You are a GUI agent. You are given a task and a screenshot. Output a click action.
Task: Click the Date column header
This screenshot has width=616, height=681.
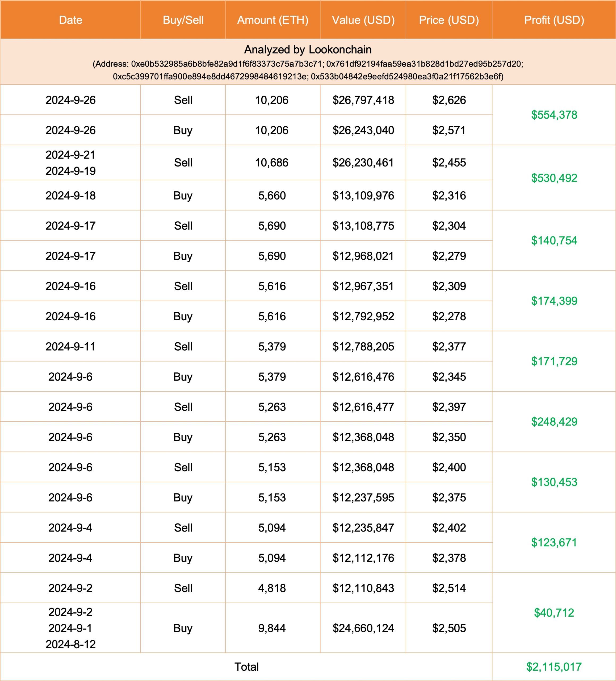click(70, 20)
